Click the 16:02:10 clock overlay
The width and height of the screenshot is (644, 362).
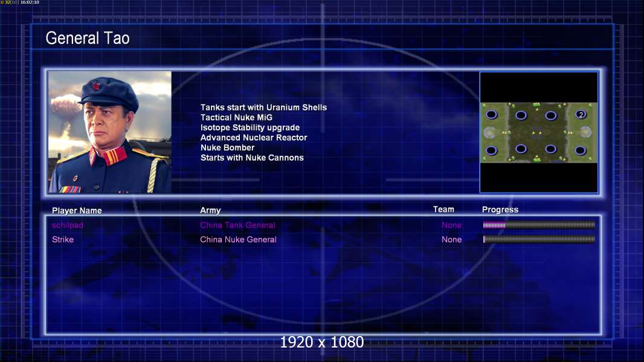30,2
